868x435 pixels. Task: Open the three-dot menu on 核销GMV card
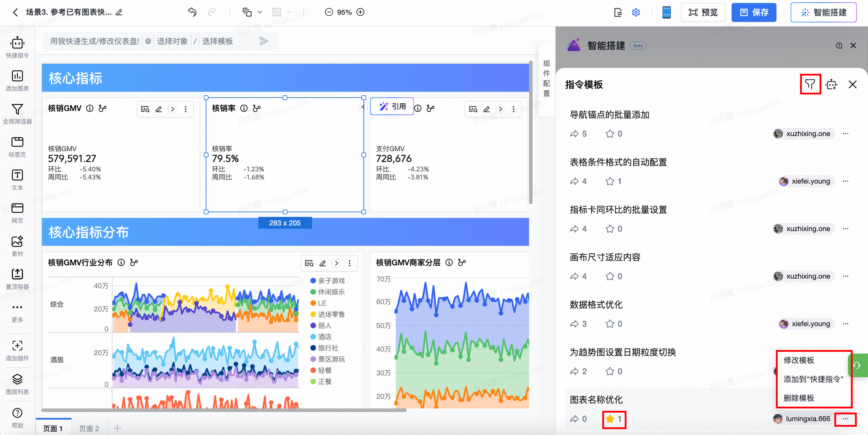[186, 109]
